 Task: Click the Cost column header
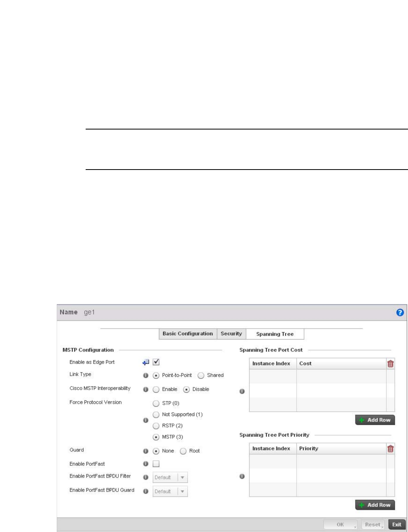pyautogui.click(x=341, y=364)
